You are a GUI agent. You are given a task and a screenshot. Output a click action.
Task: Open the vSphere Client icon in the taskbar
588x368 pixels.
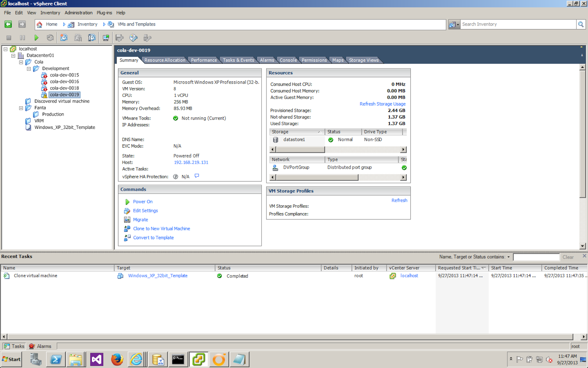[x=199, y=359]
